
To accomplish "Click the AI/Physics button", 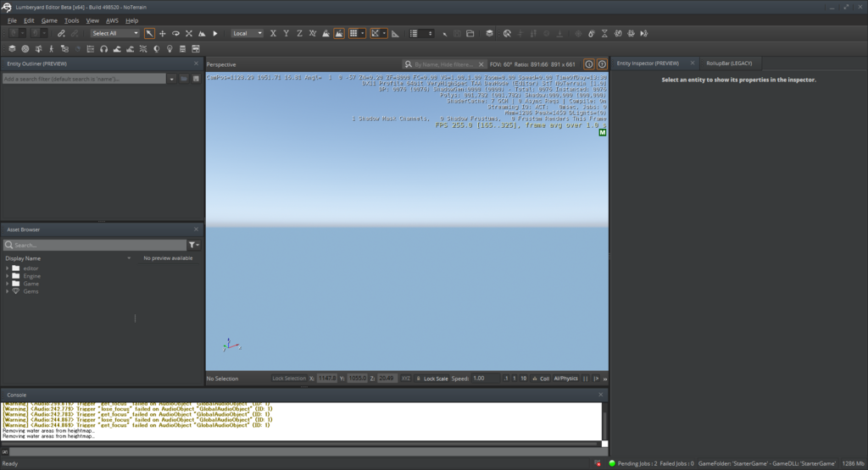I will (x=565, y=379).
